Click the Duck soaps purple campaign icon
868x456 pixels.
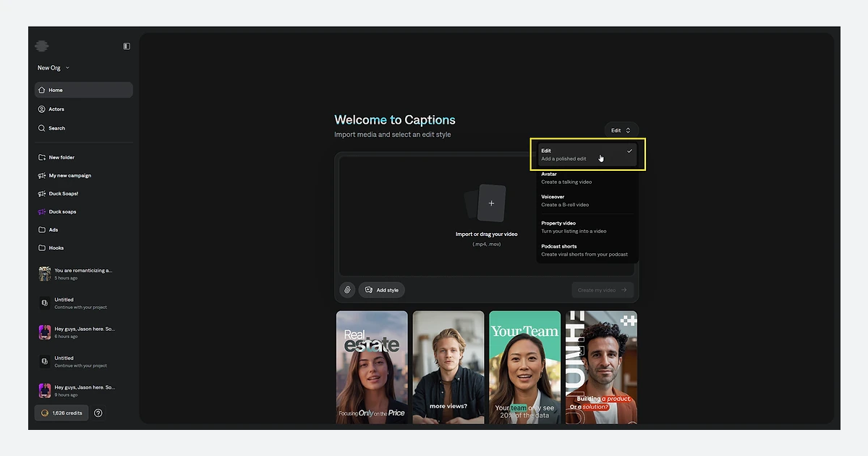(x=42, y=212)
